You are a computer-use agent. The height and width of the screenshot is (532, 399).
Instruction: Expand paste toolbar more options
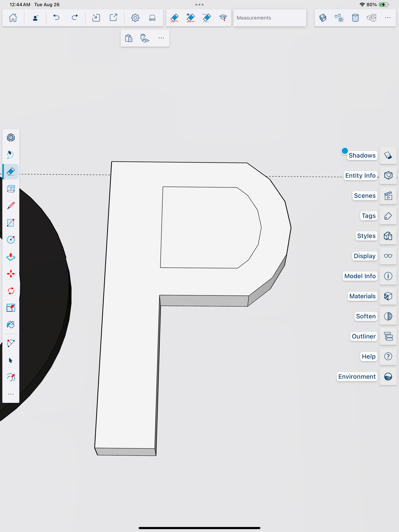coord(161,38)
